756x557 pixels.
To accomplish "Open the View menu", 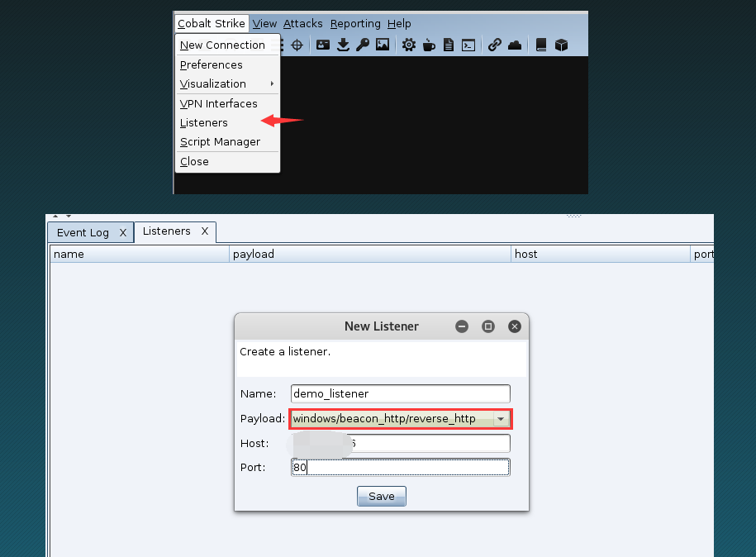I will [x=264, y=23].
